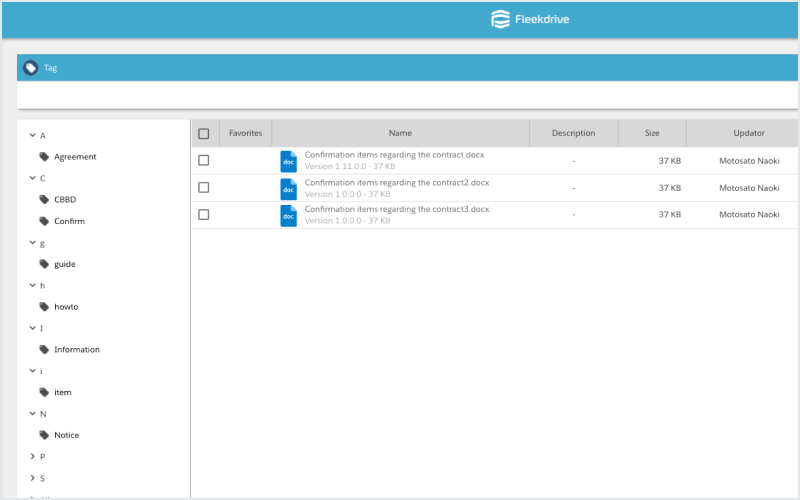Select the Notice tag

point(67,435)
